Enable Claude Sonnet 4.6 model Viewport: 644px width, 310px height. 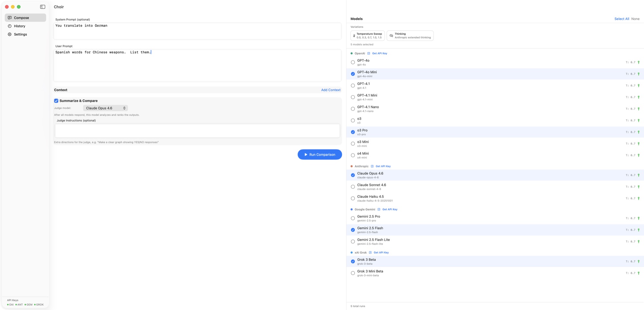pyautogui.click(x=353, y=187)
